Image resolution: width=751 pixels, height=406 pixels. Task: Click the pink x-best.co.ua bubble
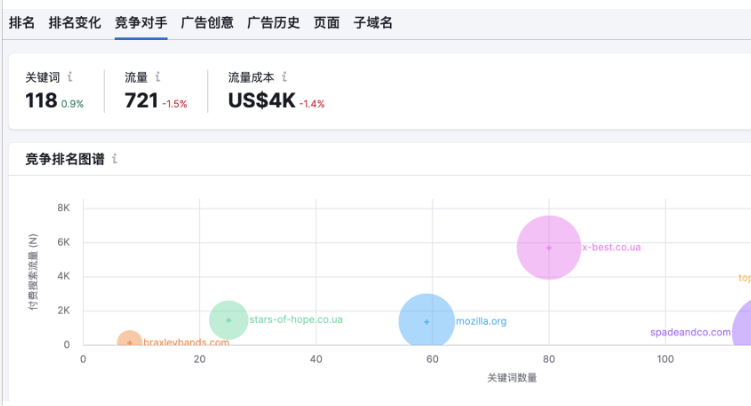point(548,247)
